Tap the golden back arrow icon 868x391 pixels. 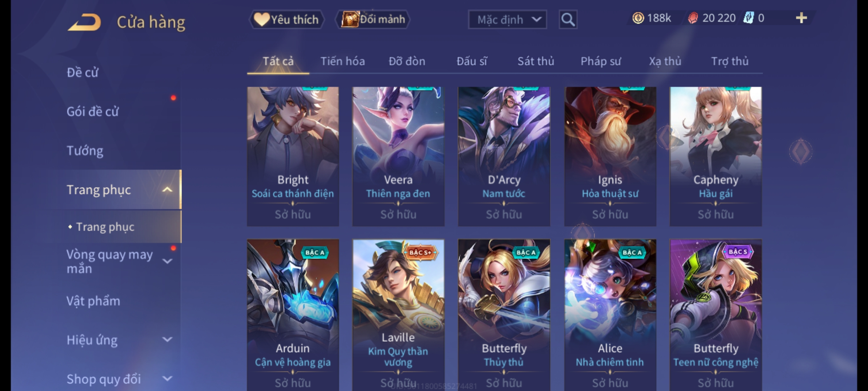click(84, 22)
